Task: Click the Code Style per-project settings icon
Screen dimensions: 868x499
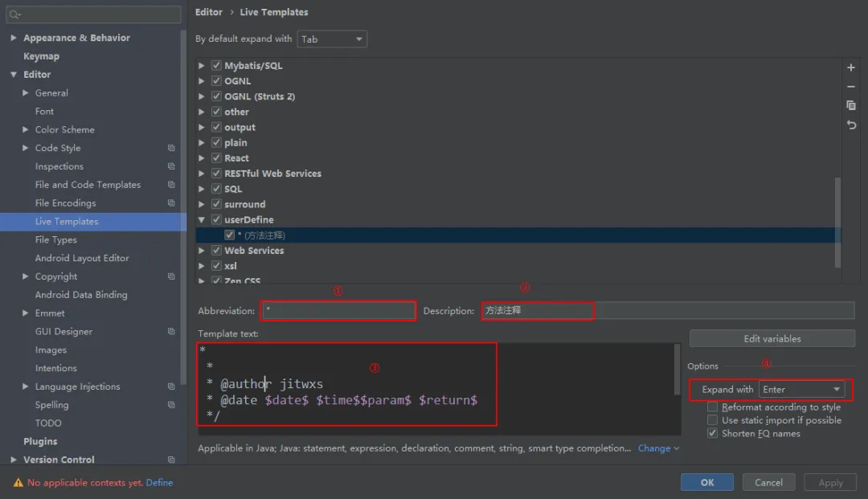Action: [x=171, y=148]
